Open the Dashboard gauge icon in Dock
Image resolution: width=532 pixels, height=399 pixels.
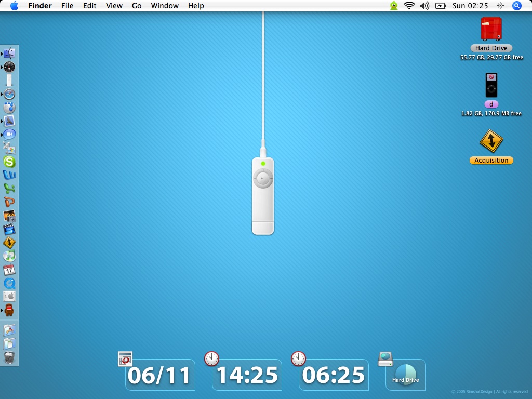click(x=9, y=67)
